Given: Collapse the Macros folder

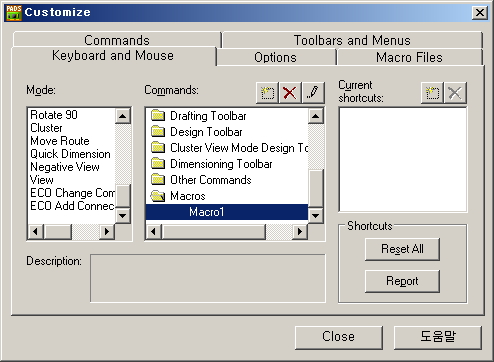Looking at the screenshot, I should tap(178, 196).
